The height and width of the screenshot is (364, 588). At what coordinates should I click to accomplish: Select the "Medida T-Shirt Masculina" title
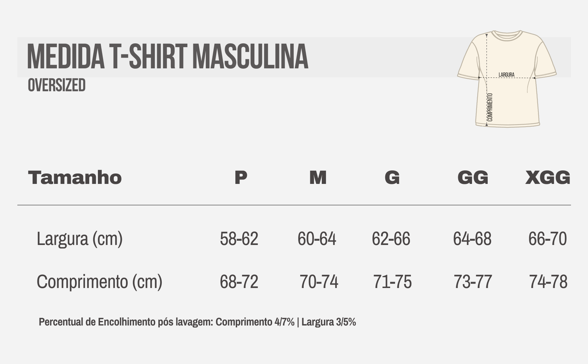168,57
